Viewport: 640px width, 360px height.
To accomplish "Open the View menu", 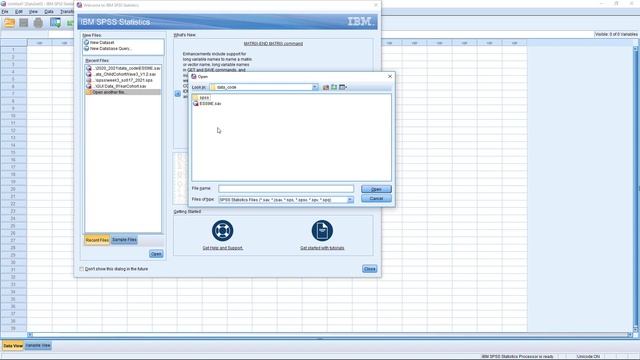I will coord(33,12).
